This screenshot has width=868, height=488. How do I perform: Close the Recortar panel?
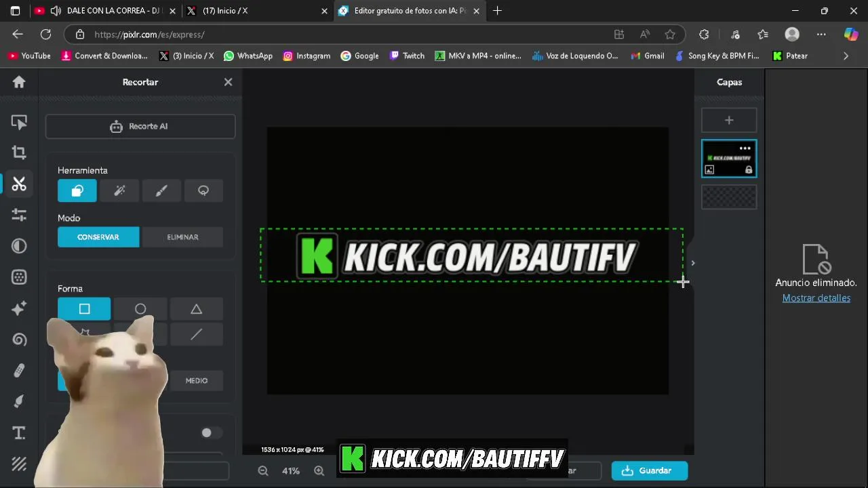tap(228, 82)
